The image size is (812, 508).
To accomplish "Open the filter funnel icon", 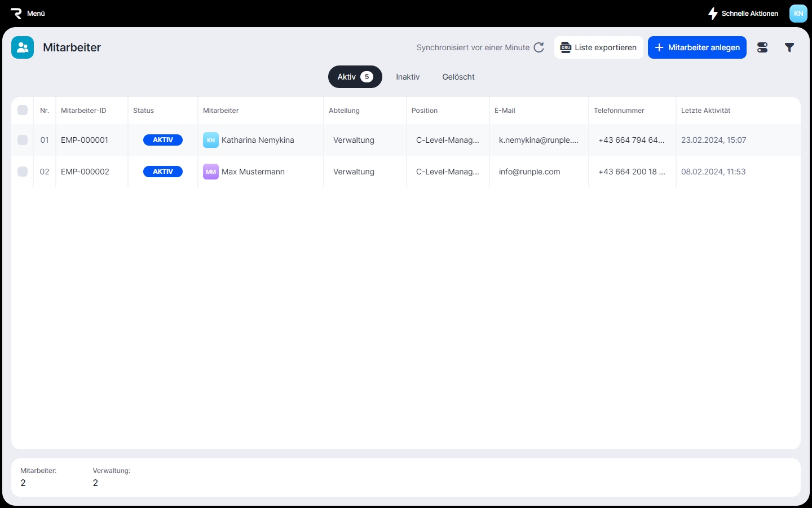I will tap(789, 47).
